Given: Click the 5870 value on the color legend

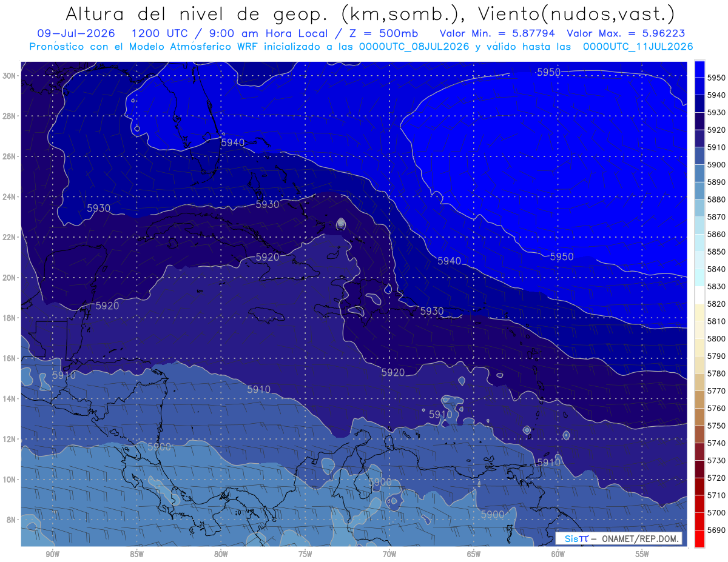Looking at the screenshot, I should [x=716, y=216].
